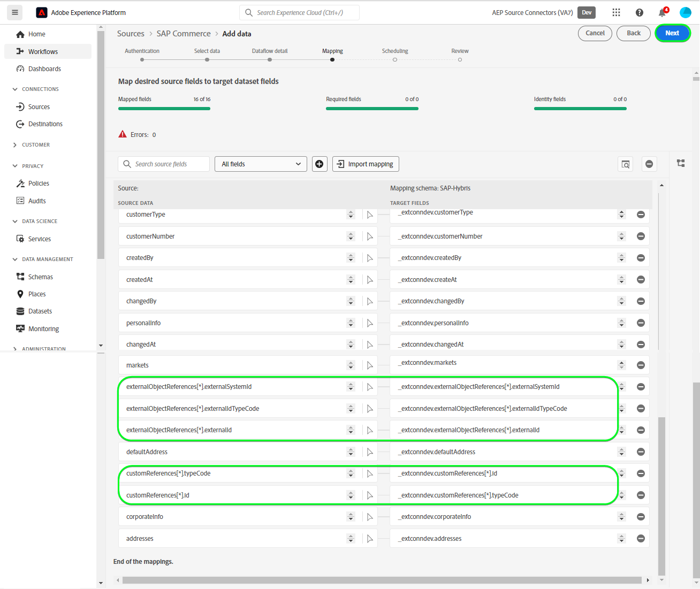Click mapping arrow icon for createdBy row

coord(370,258)
